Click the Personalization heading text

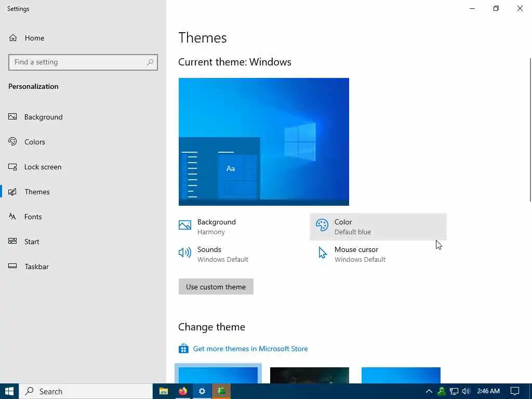(33, 86)
